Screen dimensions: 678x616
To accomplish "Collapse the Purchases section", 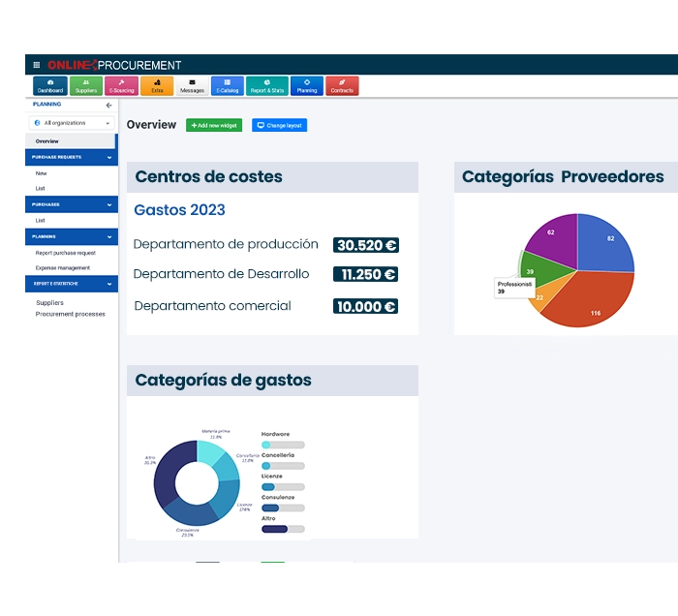I will [72, 204].
